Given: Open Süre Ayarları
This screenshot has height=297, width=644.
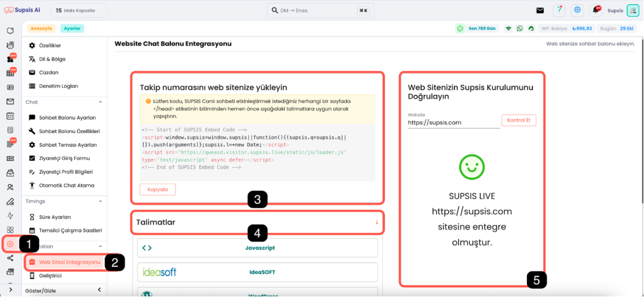Looking at the screenshot, I should click(55, 217).
